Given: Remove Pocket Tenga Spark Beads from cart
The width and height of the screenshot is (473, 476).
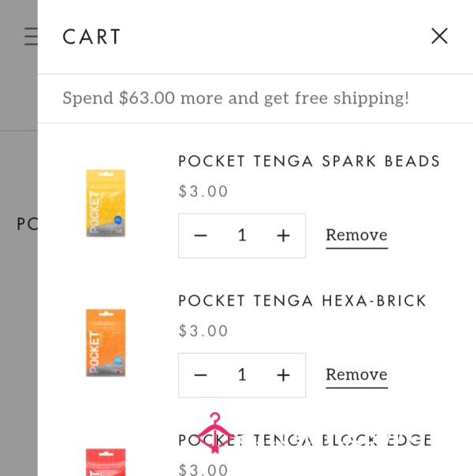Looking at the screenshot, I should 357,236.
